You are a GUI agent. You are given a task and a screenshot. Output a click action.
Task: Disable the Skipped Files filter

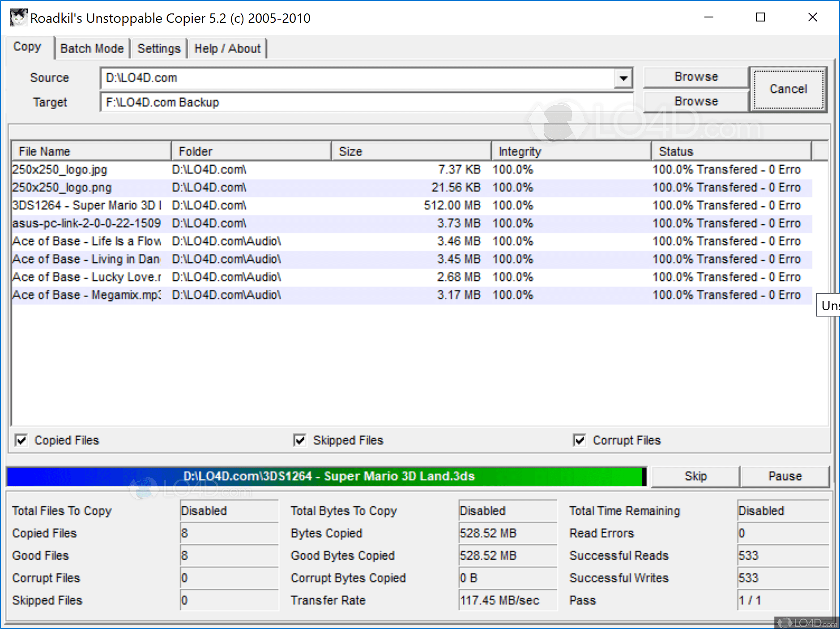(x=299, y=441)
